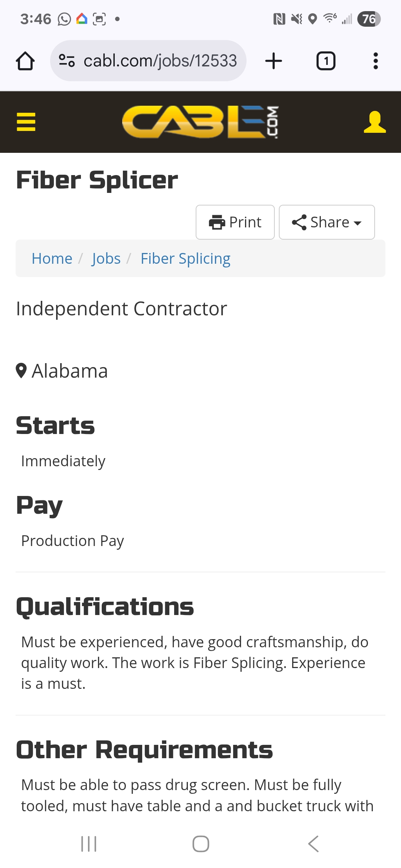
Task: Expand the Share dropdown
Action: pyautogui.click(x=326, y=222)
